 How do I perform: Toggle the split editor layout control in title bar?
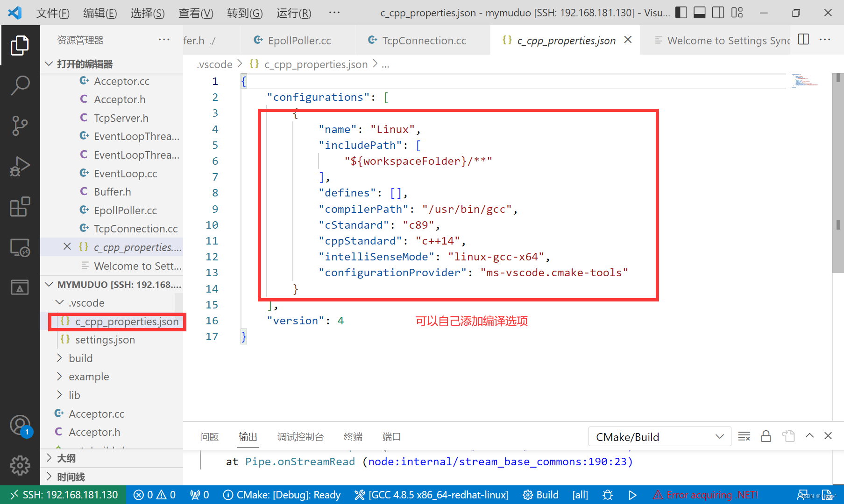click(x=802, y=40)
